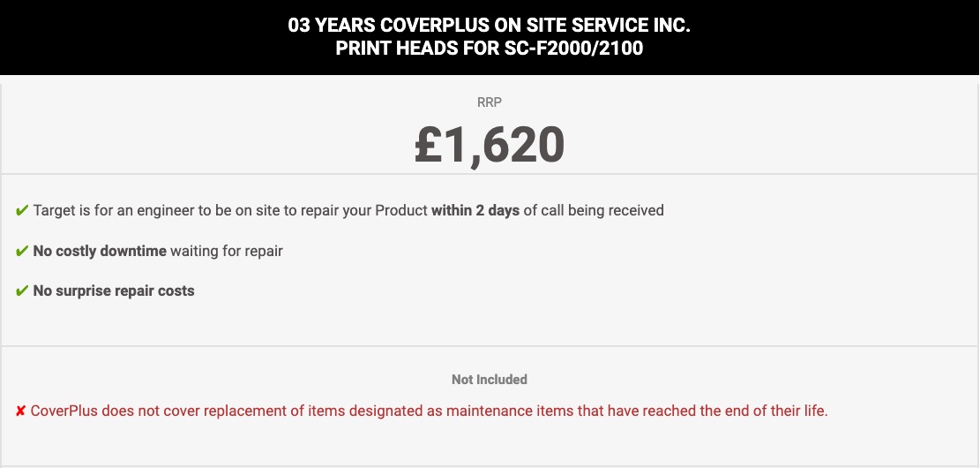Click the 'No surprise repair costs' text

tap(114, 291)
